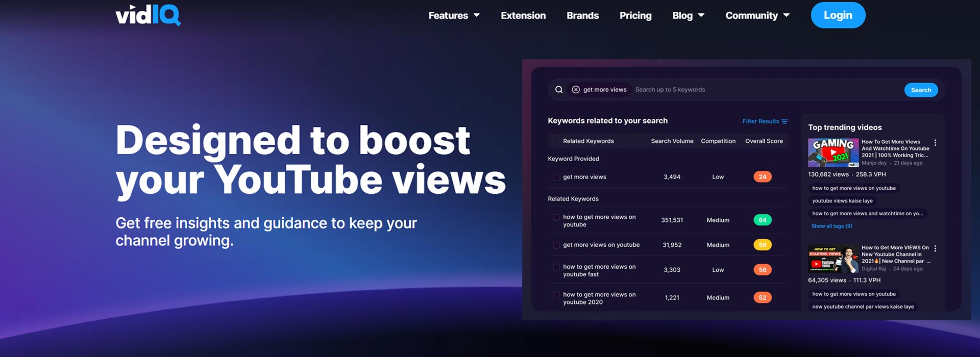Image resolution: width=980 pixels, height=357 pixels.
Task: Click search volume value 3,494
Action: (672, 177)
